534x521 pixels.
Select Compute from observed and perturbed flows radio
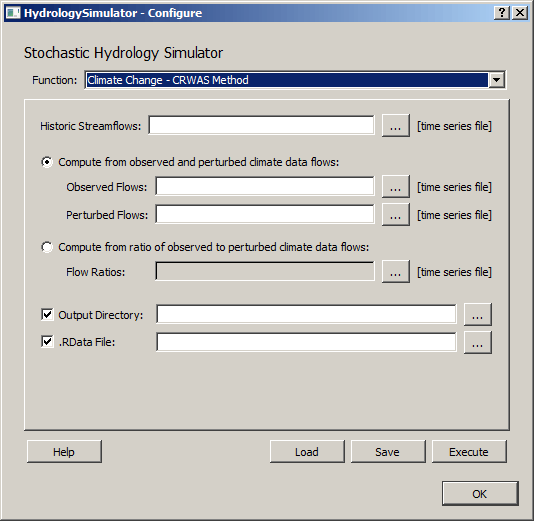pyautogui.click(x=47, y=162)
